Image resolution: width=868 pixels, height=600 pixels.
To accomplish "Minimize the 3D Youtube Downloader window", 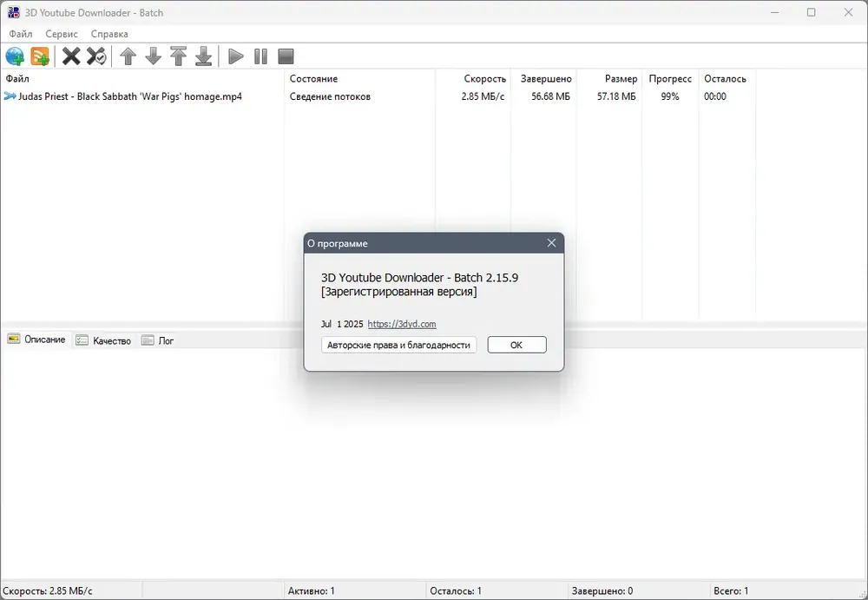I will (x=775, y=12).
